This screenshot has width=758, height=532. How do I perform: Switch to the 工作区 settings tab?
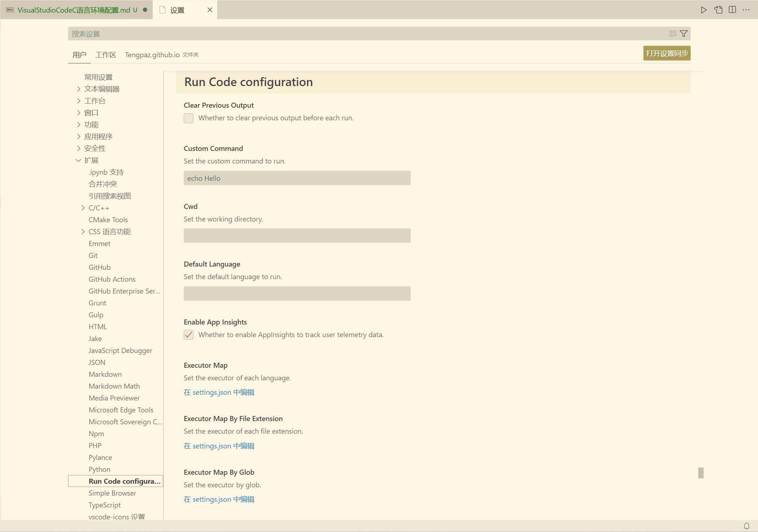pos(105,54)
